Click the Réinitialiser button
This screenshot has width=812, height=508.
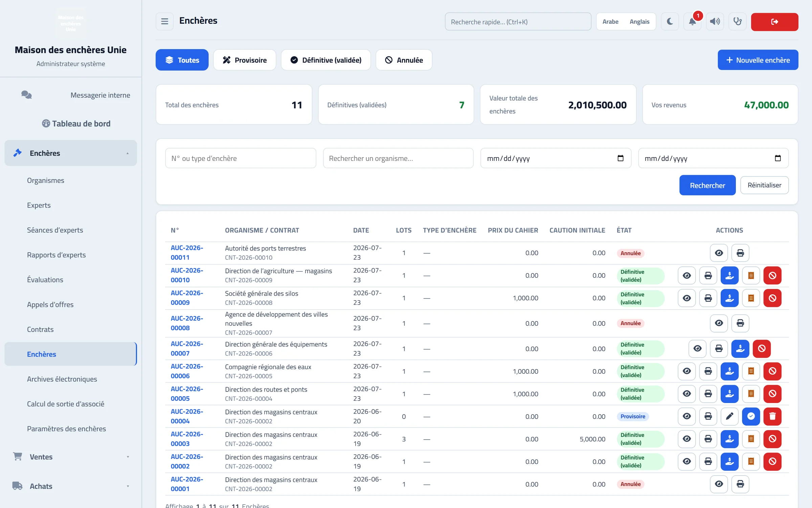pos(764,185)
